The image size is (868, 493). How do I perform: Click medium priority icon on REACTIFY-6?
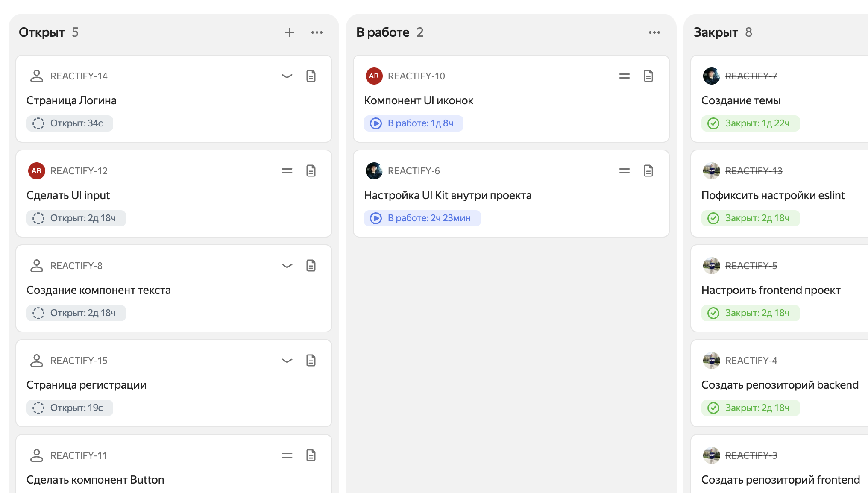click(x=625, y=171)
